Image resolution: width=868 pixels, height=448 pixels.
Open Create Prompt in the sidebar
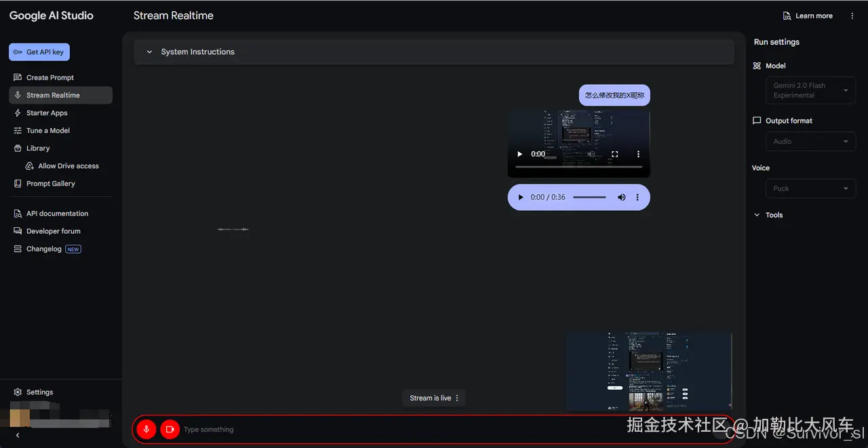tap(50, 78)
